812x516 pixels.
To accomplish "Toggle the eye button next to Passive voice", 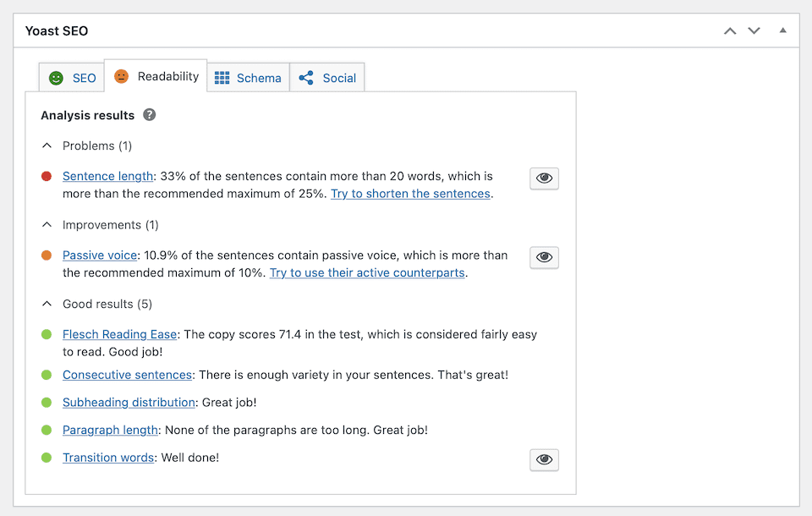I will coord(544,257).
